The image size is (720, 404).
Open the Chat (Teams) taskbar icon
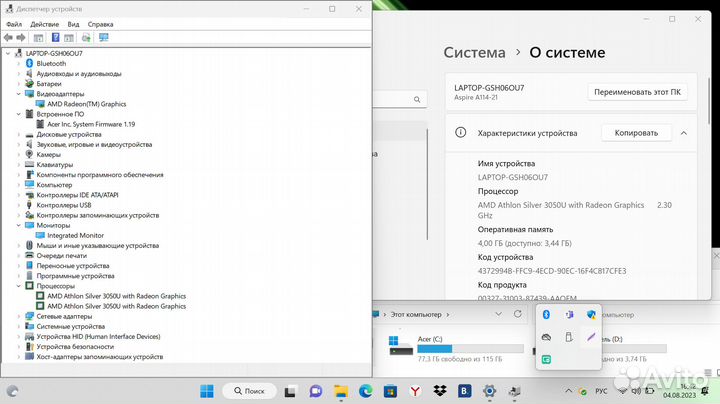click(x=315, y=392)
